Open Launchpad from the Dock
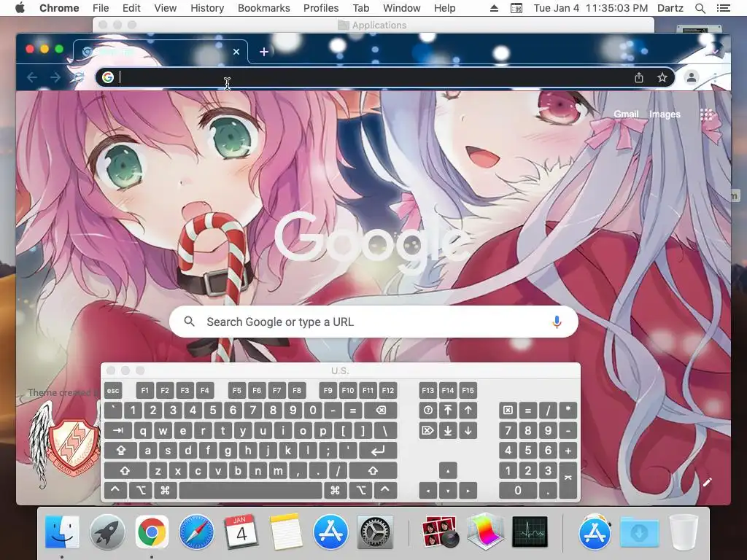Screen dimensions: 747x560 pyautogui.click(x=107, y=532)
